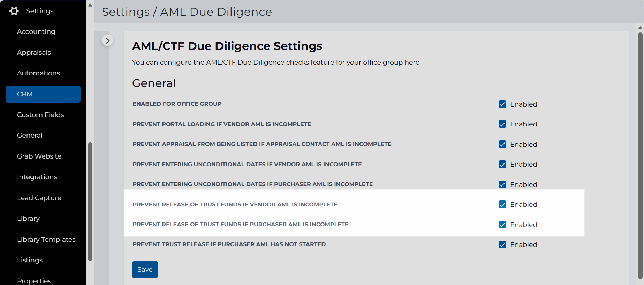
Task: Click sidebar scroll up arrow
Action: [90, 5]
